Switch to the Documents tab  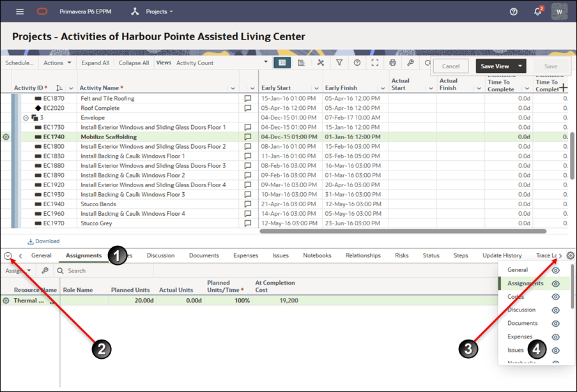(x=204, y=255)
